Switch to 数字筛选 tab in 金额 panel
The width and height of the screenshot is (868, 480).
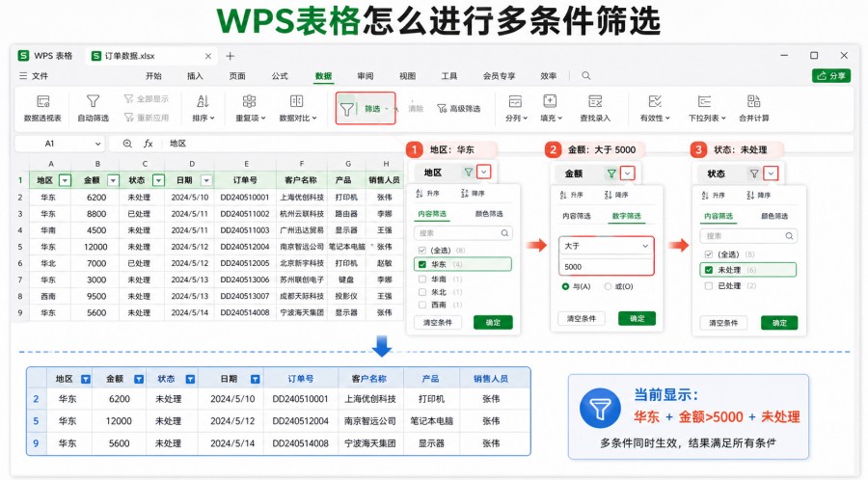click(626, 216)
